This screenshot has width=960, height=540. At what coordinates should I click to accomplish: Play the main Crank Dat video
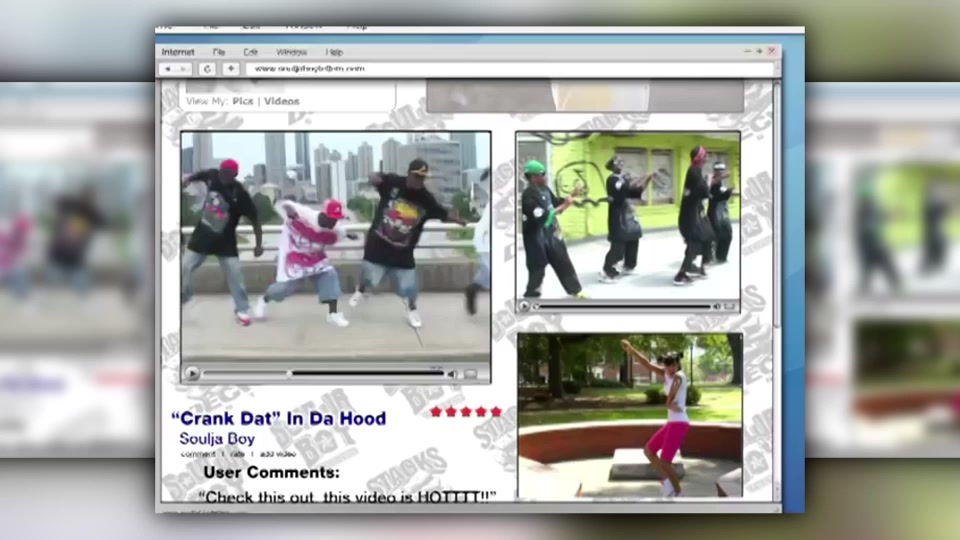pos(192,373)
